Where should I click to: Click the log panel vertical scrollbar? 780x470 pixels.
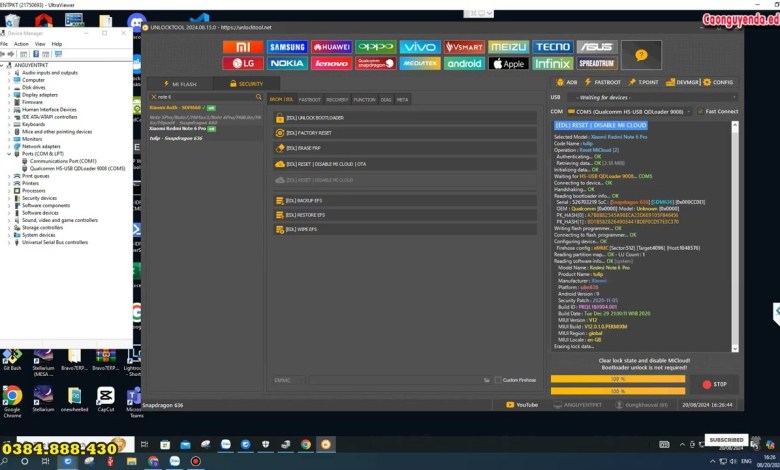coord(735,237)
